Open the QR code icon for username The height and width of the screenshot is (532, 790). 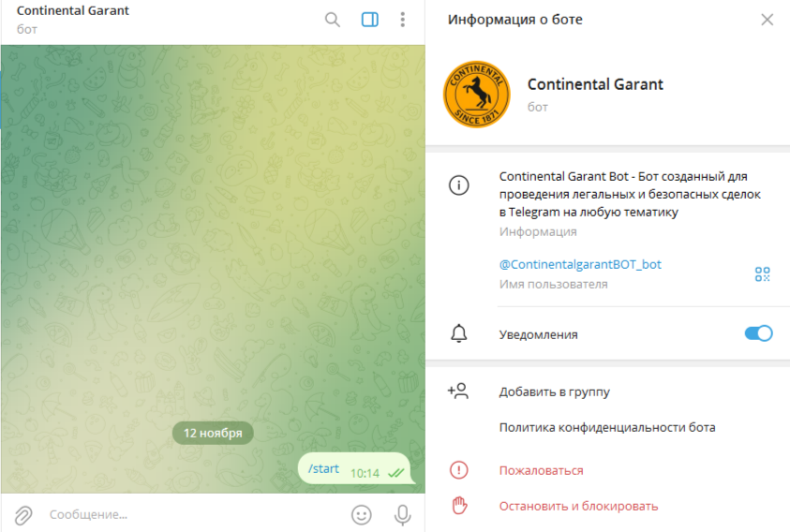pos(762,273)
